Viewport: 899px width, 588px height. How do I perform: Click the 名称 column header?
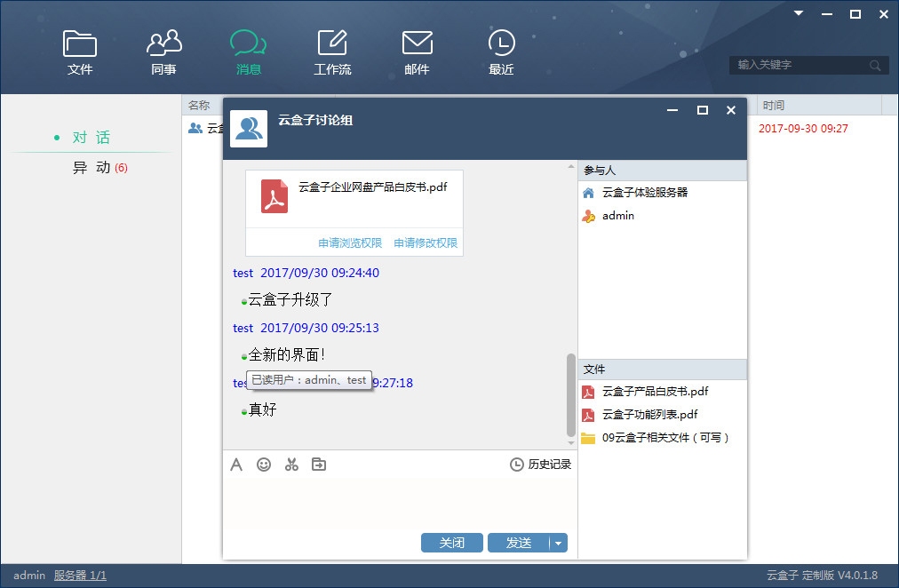199,106
